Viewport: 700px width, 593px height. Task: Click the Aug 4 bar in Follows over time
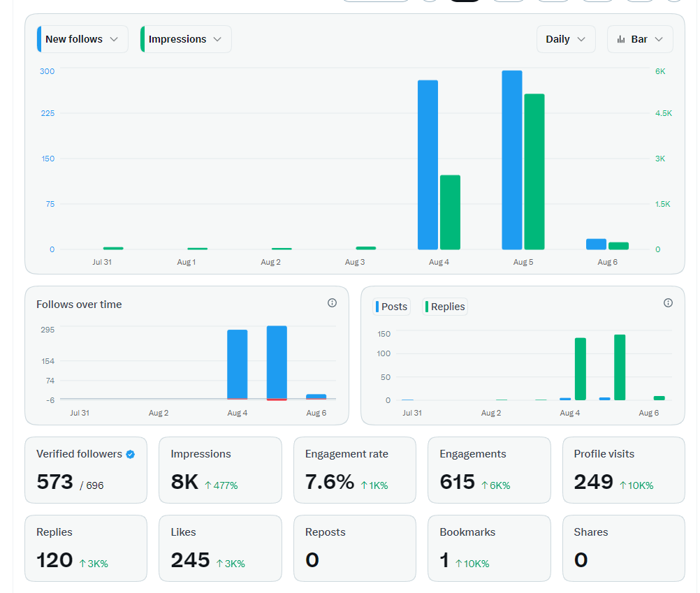pos(237,364)
